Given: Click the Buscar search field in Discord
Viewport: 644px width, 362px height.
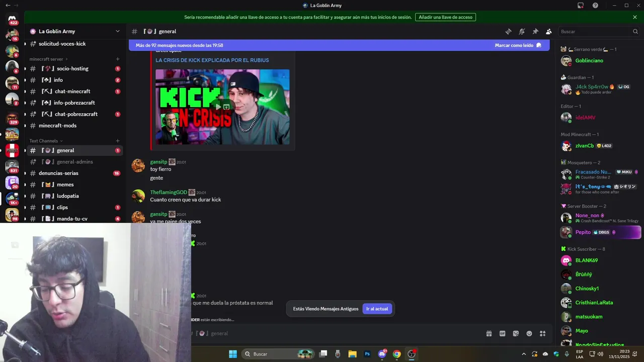Looking at the screenshot, I should coord(599,31).
